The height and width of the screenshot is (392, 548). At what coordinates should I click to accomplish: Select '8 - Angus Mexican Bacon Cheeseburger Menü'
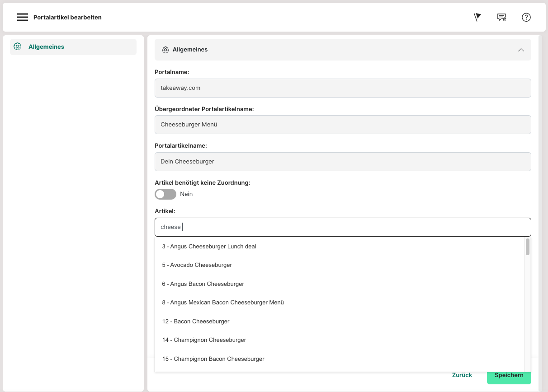pyautogui.click(x=223, y=303)
